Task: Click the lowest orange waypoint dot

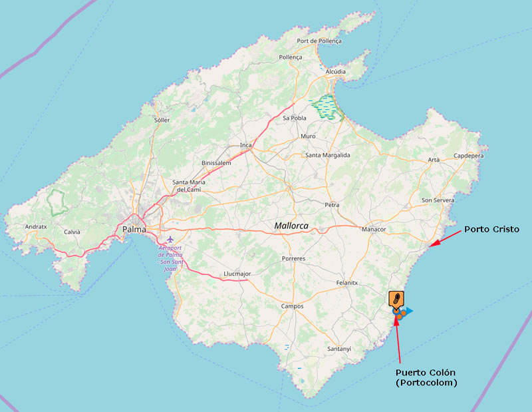Action: click(x=400, y=317)
